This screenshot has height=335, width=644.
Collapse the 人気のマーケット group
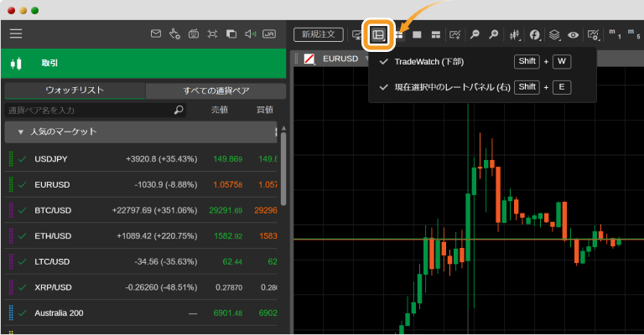tap(20, 132)
